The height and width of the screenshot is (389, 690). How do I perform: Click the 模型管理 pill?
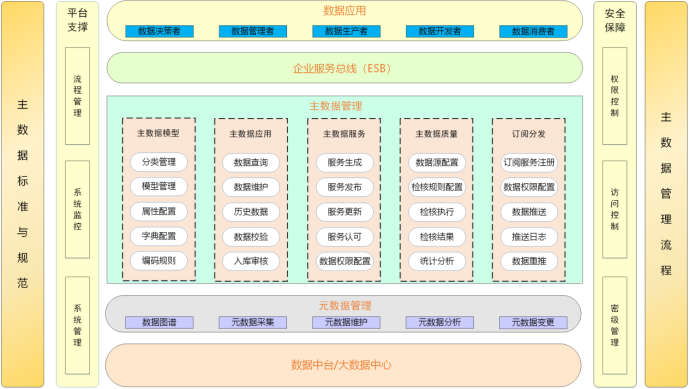[x=159, y=186]
